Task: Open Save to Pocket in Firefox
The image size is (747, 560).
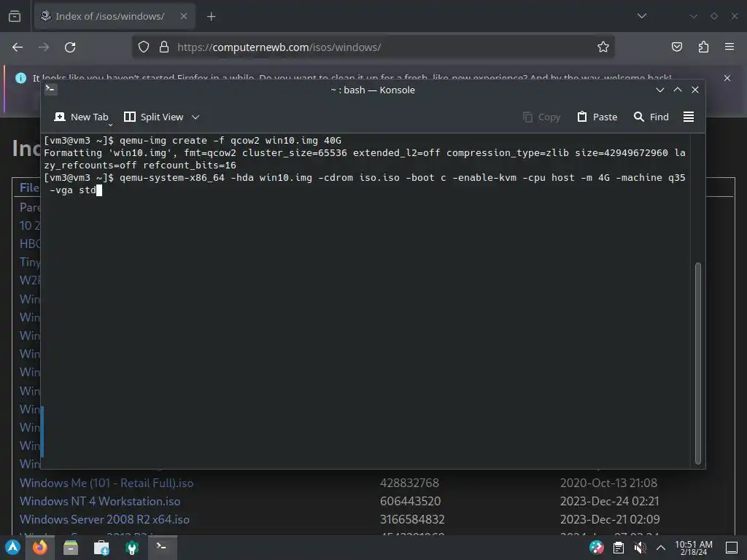Action: [x=676, y=47]
